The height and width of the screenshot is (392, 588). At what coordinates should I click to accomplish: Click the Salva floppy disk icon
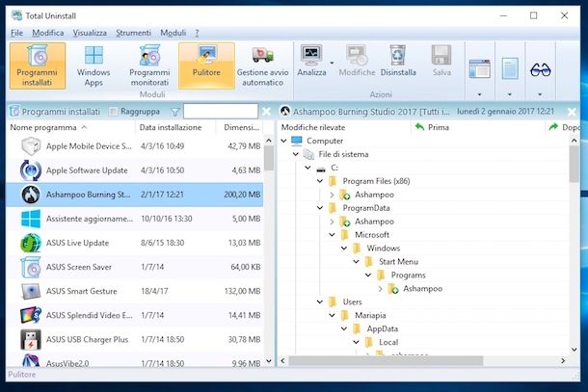[441, 56]
